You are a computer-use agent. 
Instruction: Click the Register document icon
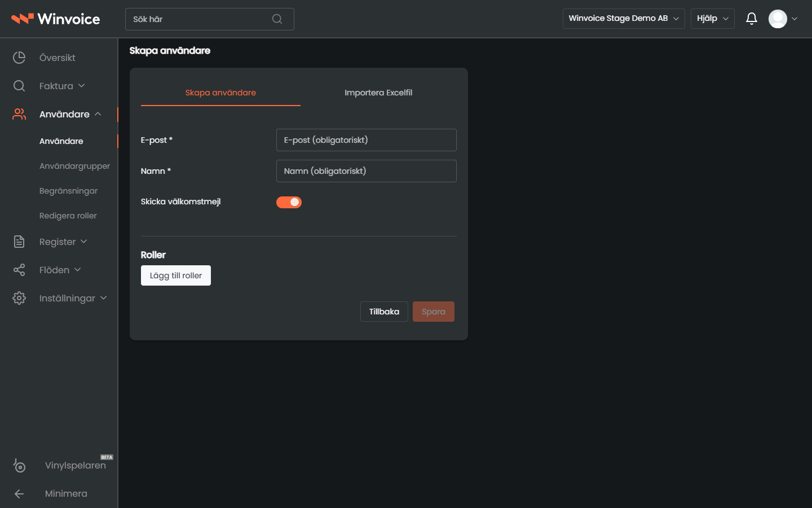pos(19,242)
